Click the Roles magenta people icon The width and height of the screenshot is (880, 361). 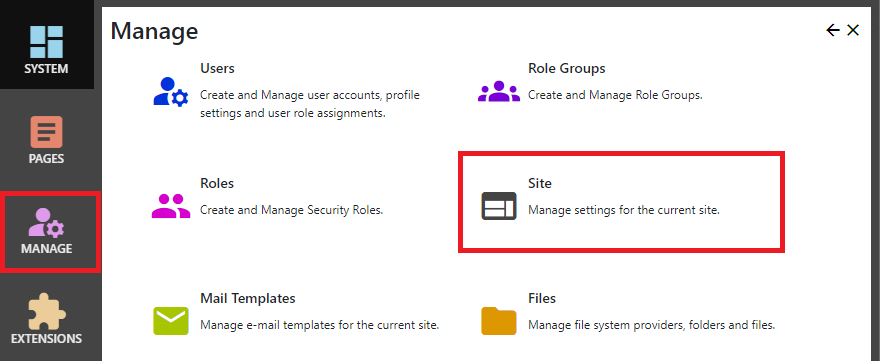pos(171,206)
